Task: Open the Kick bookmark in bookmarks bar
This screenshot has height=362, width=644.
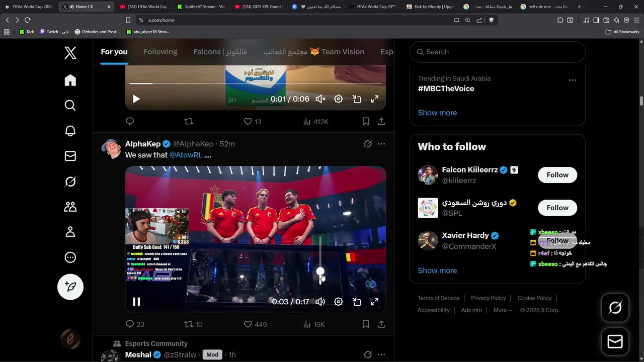Action: tap(27, 32)
